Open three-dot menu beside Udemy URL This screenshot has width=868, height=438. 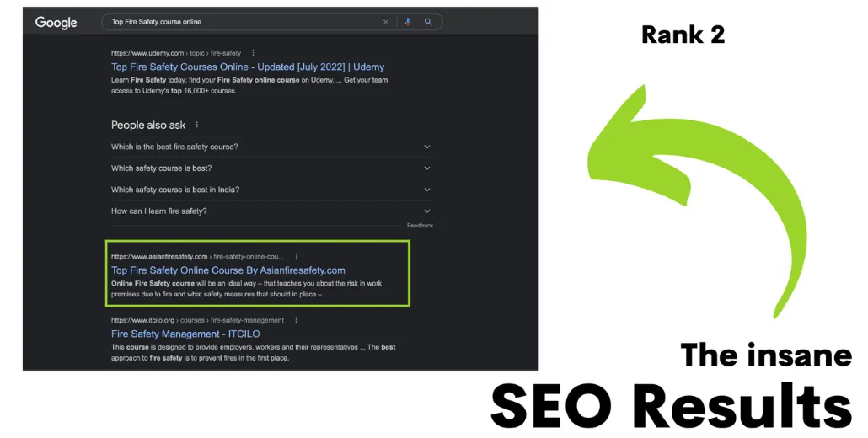coord(253,53)
